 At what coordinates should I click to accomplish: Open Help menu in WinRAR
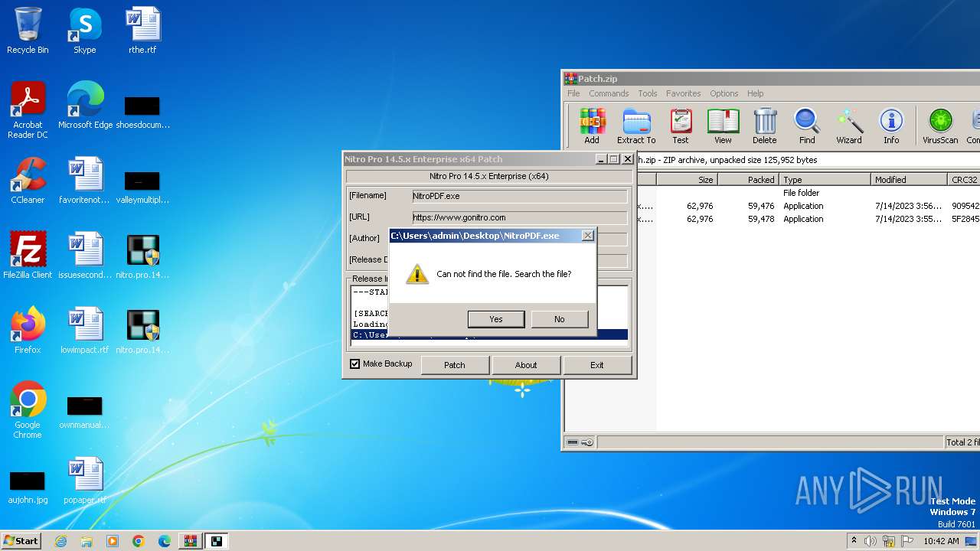756,93
